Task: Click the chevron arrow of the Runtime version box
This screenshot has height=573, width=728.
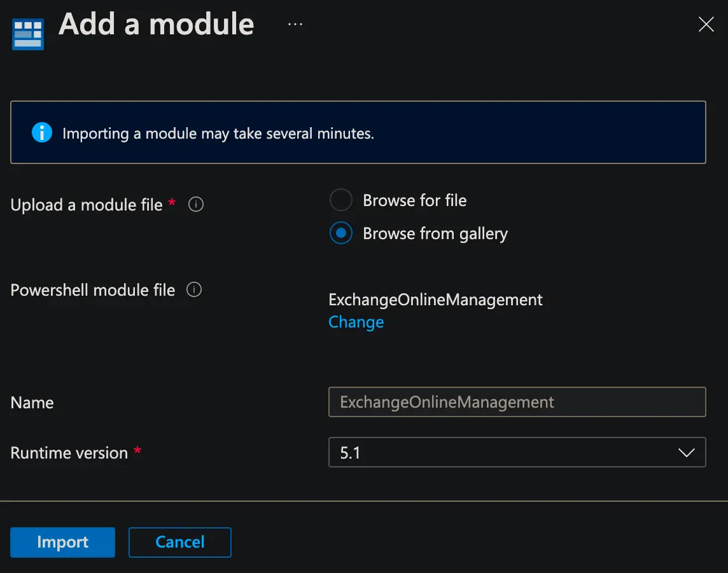Action: click(686, 453)
